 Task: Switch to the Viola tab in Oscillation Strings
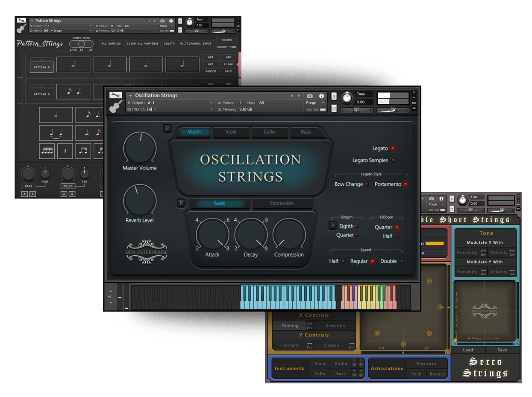(x=231, y=132)
